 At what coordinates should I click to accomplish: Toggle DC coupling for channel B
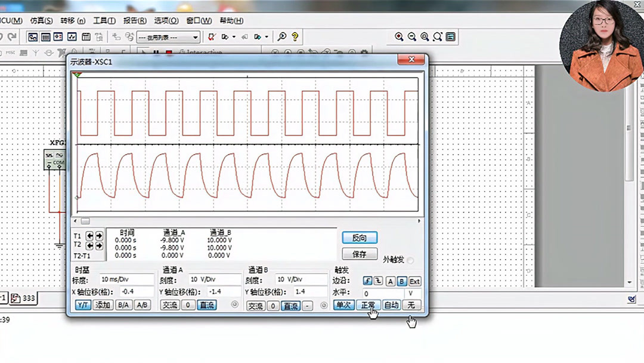click(290, 305)
